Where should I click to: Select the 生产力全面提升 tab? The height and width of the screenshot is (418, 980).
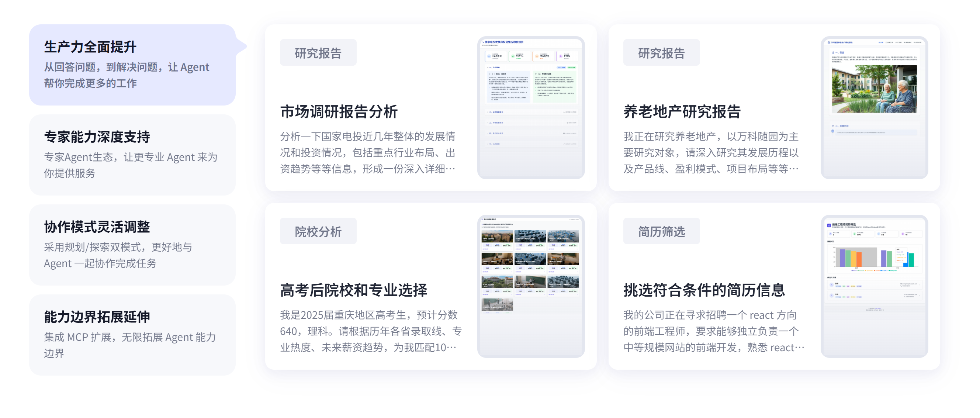point(132,65)
